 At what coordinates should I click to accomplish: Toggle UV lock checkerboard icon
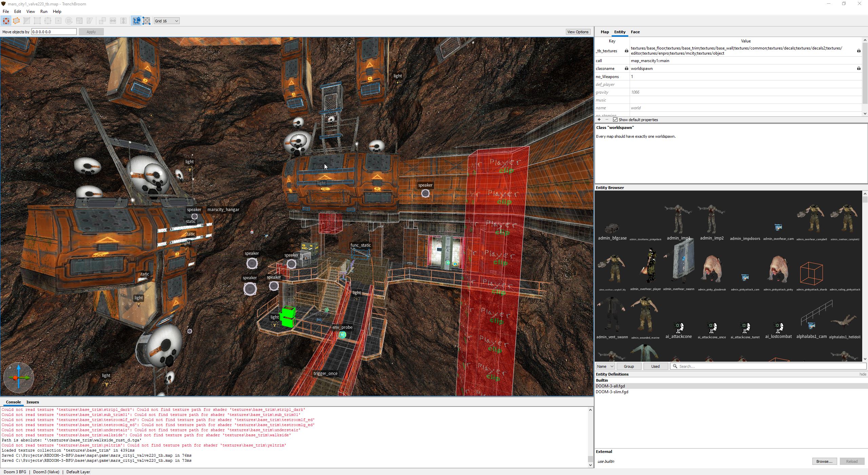click(146, 21)
